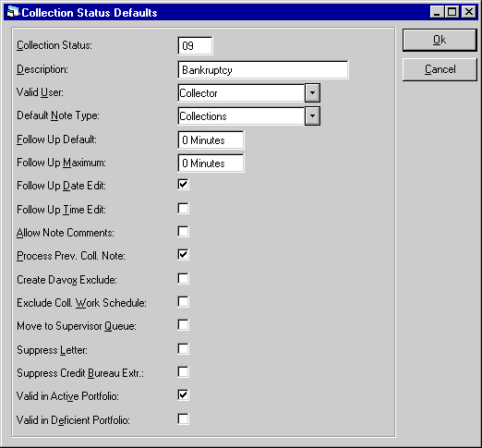The image size is (482, 448).
Task: Uncheck Valid in Active Portfolio checkbox
Action: coord(183,395)
